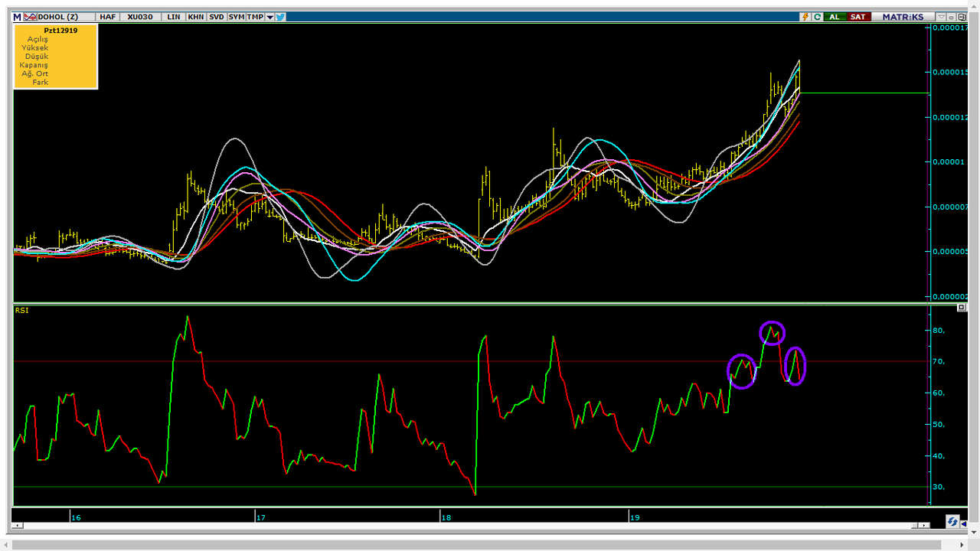Click the Ağ. Ort label in info box
Screen dimensions: 980x551
coord(35,73)
